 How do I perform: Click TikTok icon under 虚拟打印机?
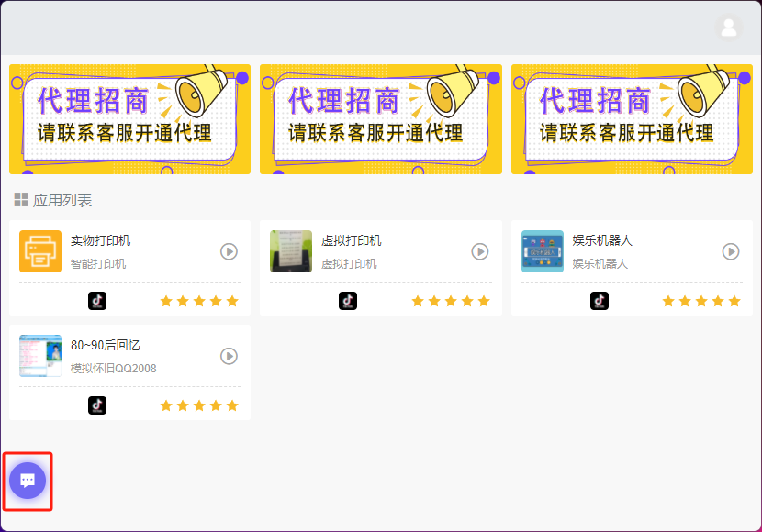click(x=348, y=301)
